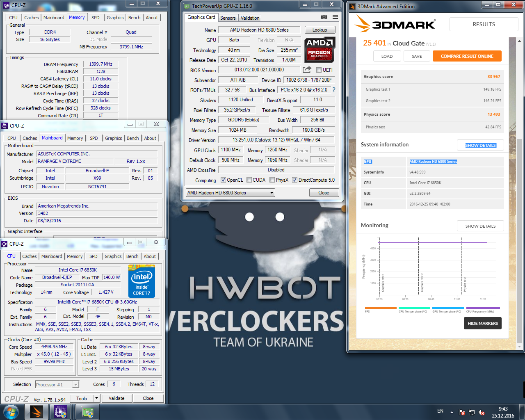
Task: Select the Graphics Card tab in GPU-Z
Action: [x=201, y=17]
